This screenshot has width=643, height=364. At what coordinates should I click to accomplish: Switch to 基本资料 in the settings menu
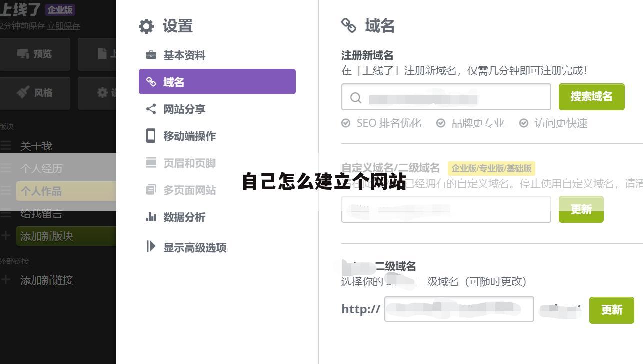click(x=184, y=55)
